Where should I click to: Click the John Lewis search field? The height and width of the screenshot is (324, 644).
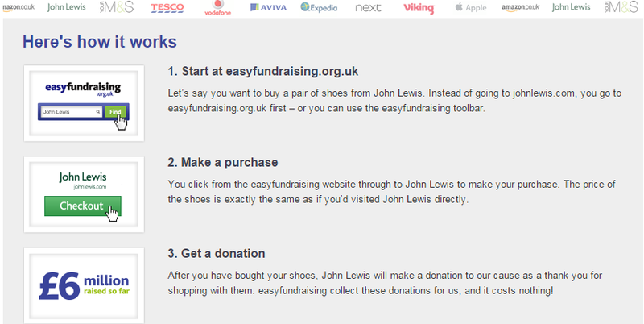point(68,112)
